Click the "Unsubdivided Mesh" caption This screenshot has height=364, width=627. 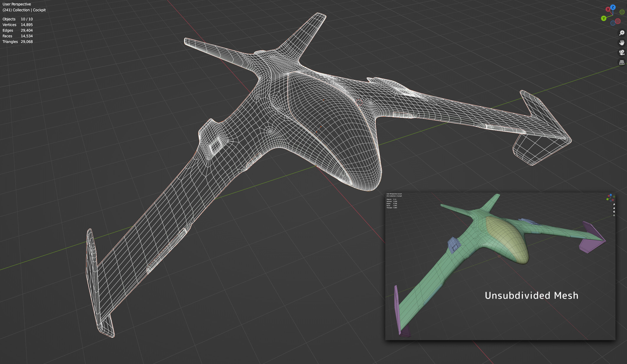point(531,295)
